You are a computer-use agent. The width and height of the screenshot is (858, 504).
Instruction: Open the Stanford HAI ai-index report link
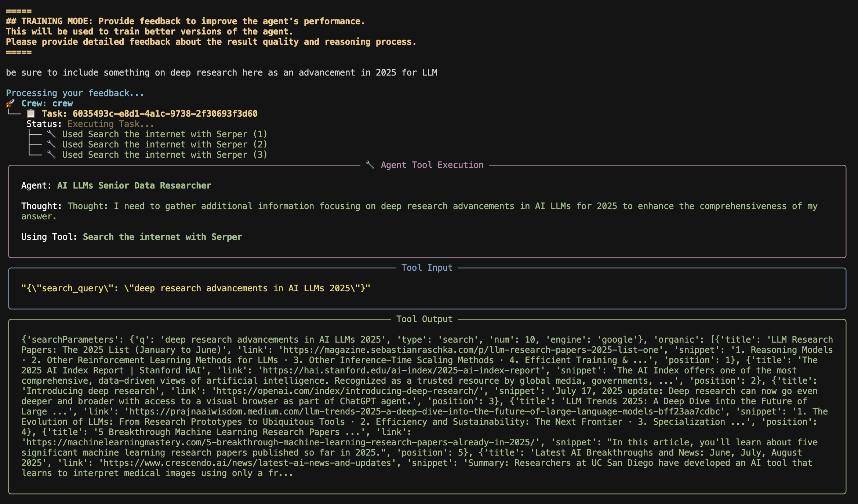point(401,370)
